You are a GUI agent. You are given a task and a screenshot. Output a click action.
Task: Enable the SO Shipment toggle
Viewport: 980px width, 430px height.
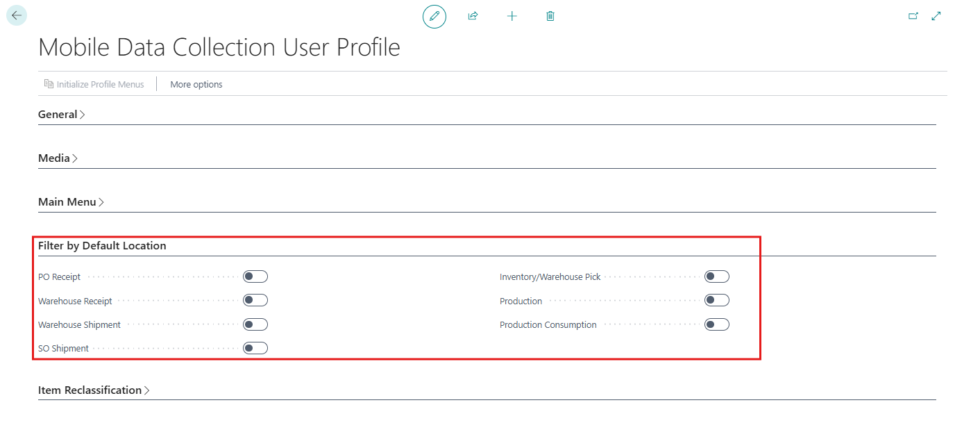tap(255, 347)
